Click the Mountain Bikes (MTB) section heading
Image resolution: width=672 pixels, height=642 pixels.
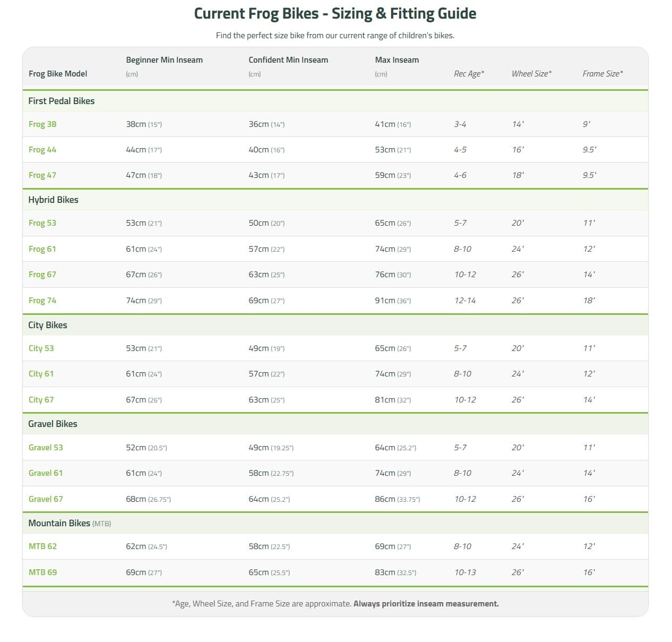click(70, 523)
